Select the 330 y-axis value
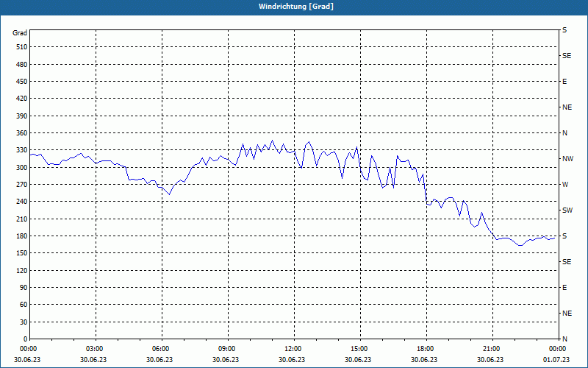 pyautogui.click(x=22, y=150)
